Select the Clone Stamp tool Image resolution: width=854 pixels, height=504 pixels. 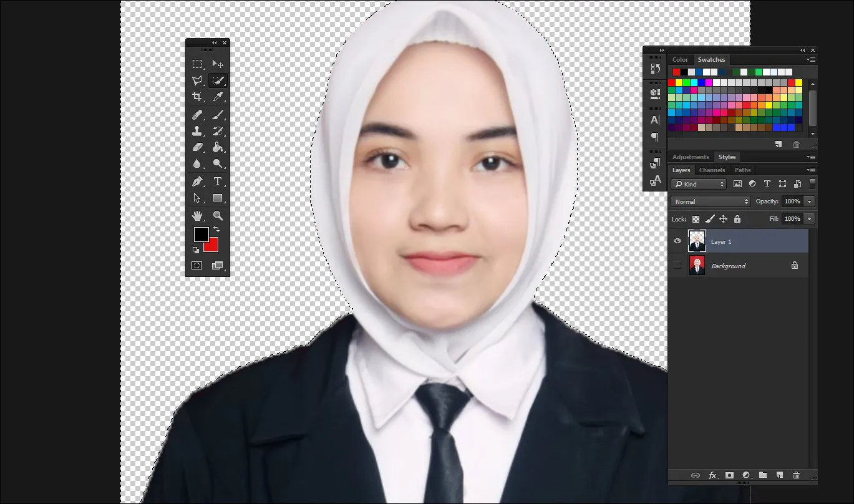(x=197, y=131)
